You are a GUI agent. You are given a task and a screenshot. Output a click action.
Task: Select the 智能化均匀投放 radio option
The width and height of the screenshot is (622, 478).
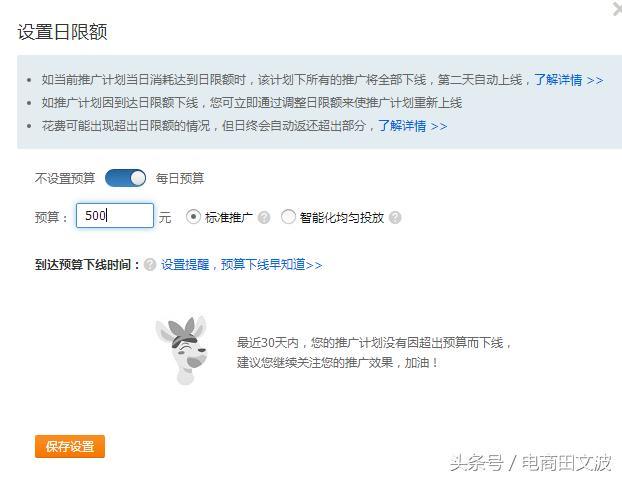tap(288, 217)
